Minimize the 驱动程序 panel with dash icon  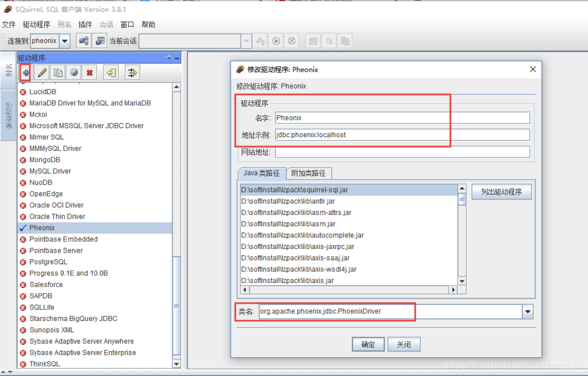click(177, 58)
